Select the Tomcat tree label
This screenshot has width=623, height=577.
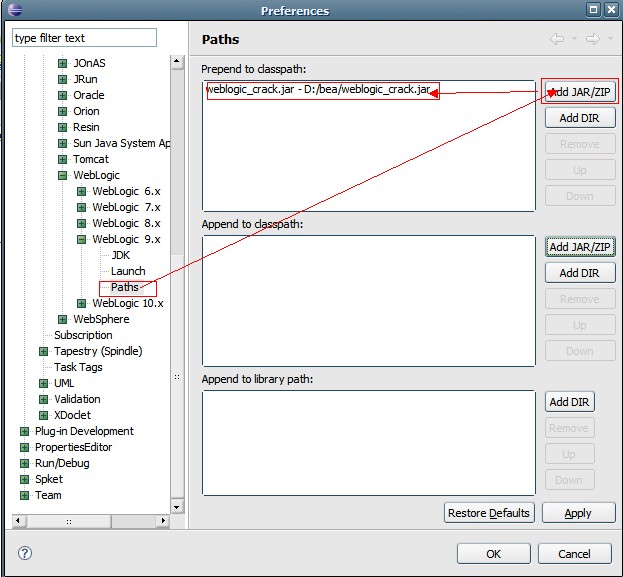coord(91,159)
